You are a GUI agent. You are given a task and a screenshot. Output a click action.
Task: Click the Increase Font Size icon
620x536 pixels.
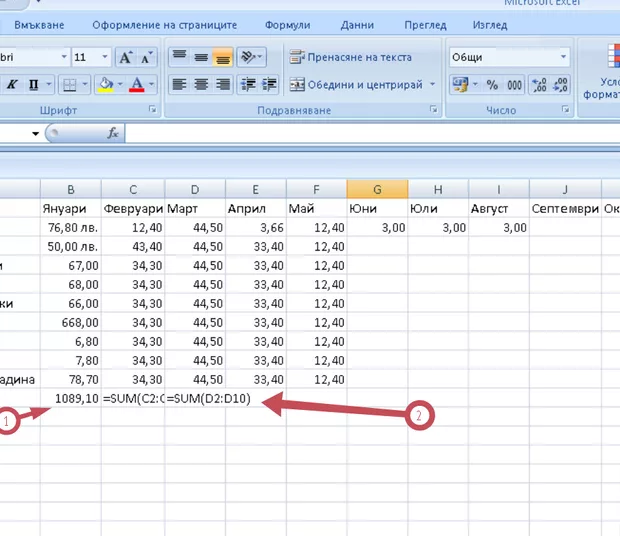pyautogui.click(x=126, y=58)
